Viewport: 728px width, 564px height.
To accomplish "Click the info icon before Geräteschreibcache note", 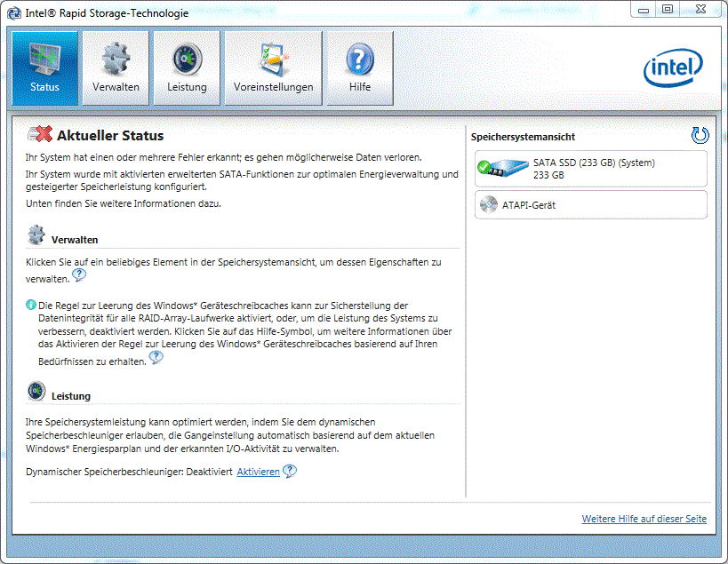I will point(30,305).
